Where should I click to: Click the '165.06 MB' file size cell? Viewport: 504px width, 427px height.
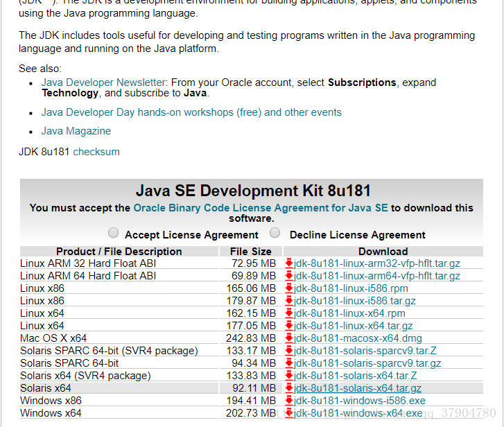251,288
